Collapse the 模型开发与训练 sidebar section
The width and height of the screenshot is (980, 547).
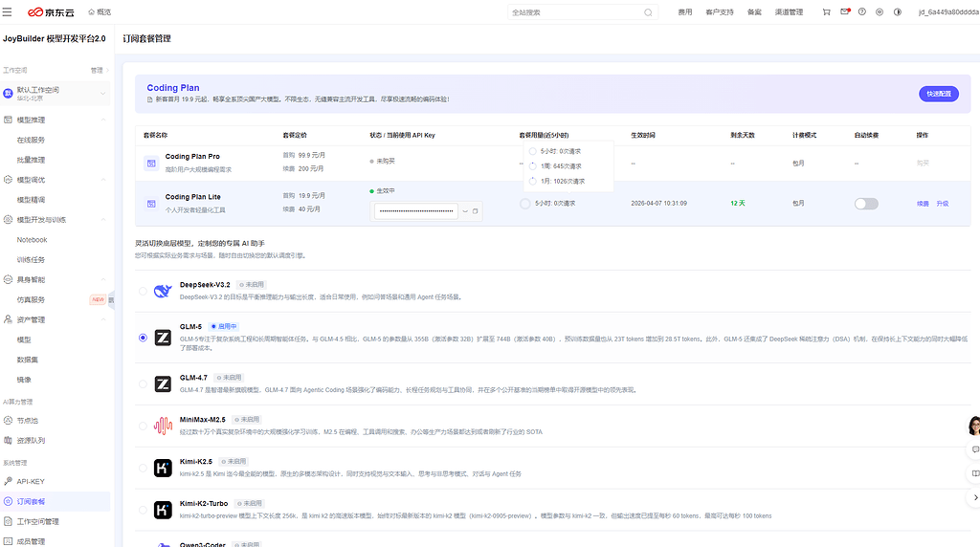click(x=103, y=220)
